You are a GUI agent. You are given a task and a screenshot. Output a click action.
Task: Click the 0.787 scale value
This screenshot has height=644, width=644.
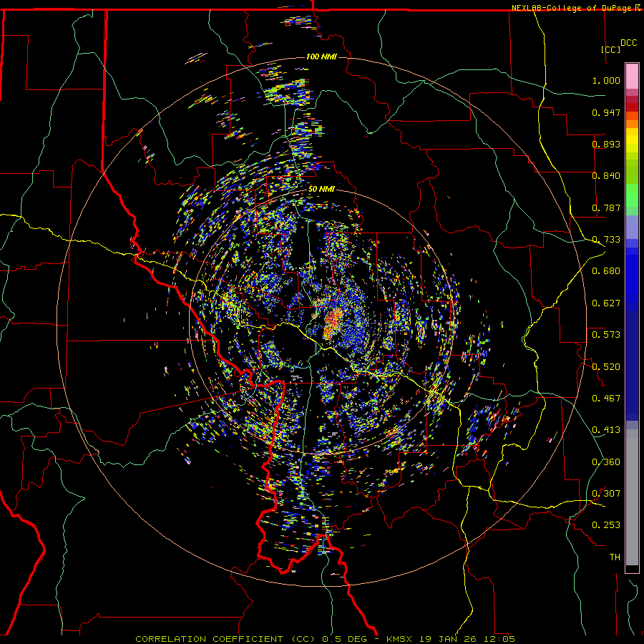[x=606, y=208]
